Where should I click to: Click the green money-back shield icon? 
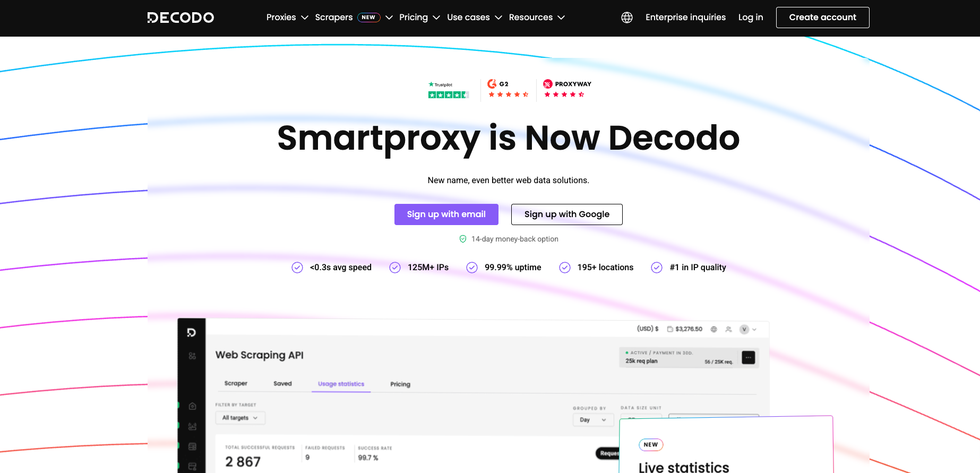[x=463, y=239]
